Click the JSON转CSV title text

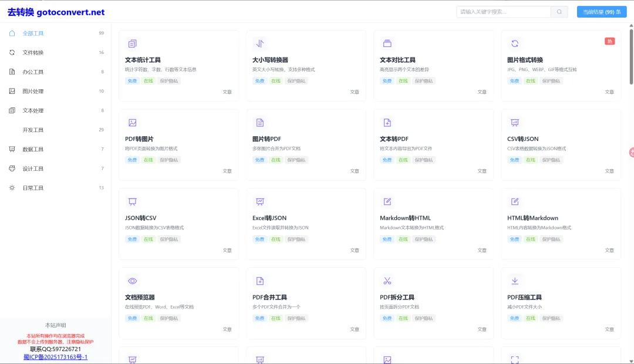coord(141,218)
